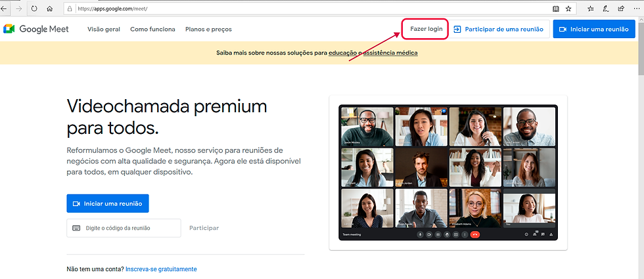Open the favorites list hub icon

coord(590,8)
